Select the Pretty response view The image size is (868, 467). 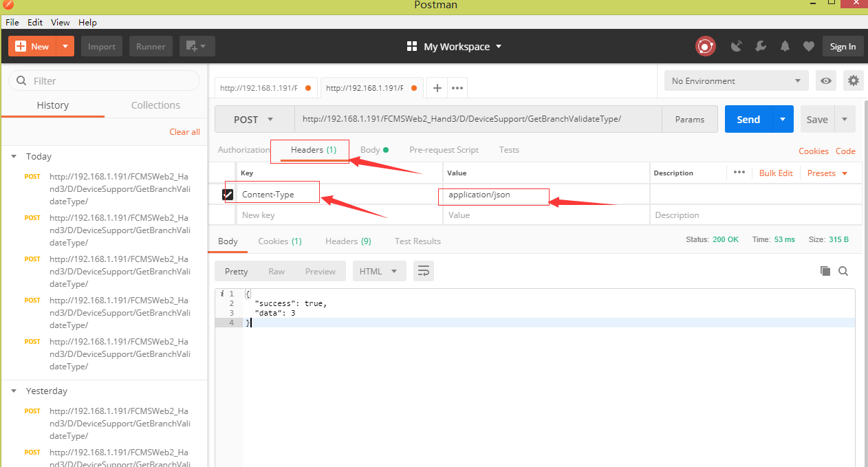click(x=236, y=271)
